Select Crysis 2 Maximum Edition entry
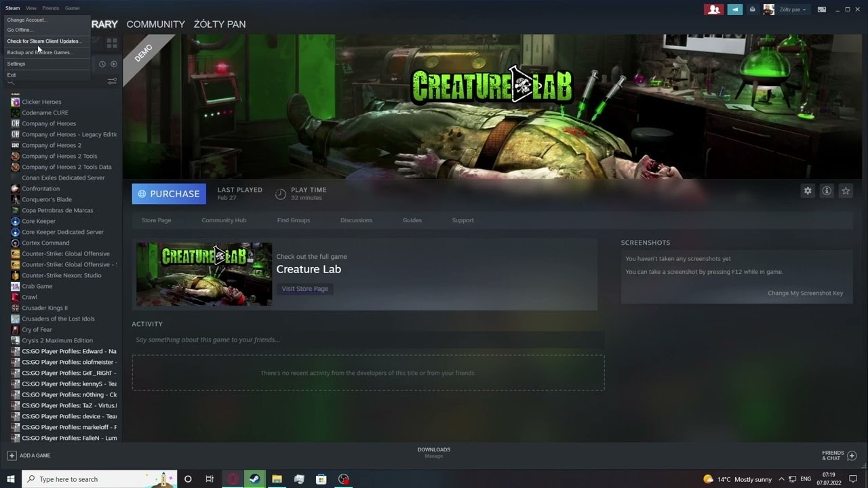This screenshot has height=488, width=868. tap(57, 340)
